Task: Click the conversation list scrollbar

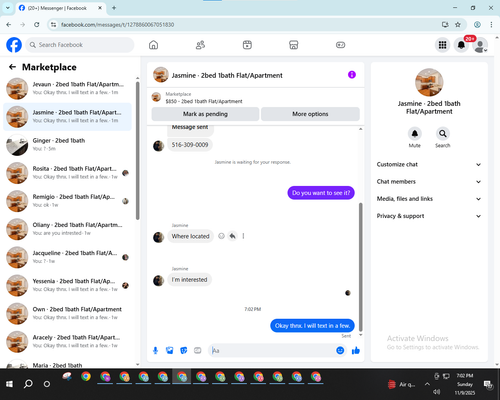Action: (x=137, y=151)
